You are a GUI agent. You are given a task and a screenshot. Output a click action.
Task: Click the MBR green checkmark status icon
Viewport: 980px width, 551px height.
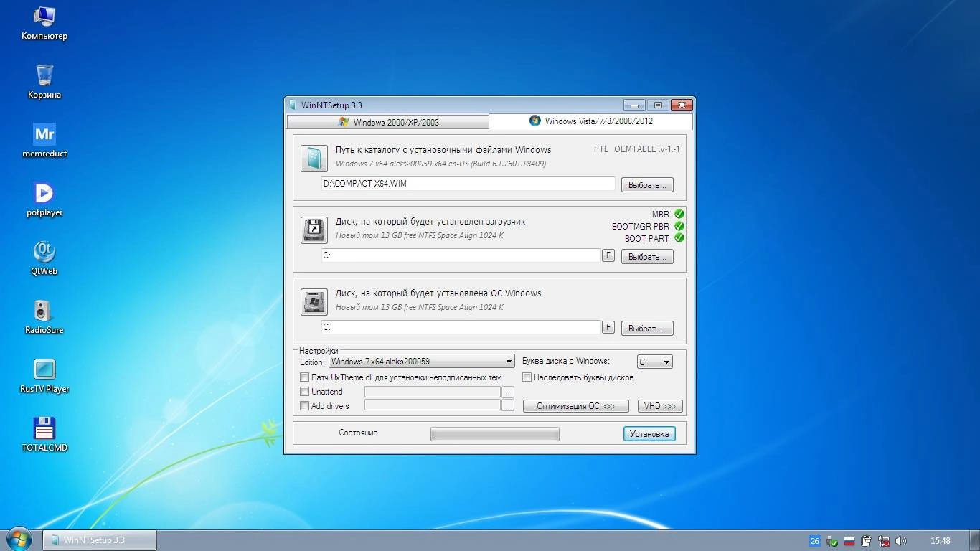(x=679, y=214)
